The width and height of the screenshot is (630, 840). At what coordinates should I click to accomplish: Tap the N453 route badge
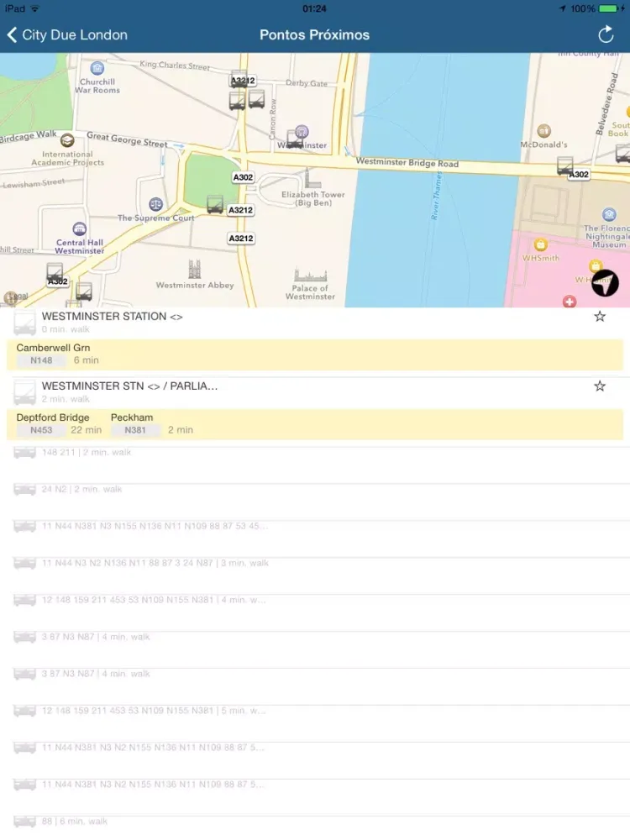click(x=41, y=430)
